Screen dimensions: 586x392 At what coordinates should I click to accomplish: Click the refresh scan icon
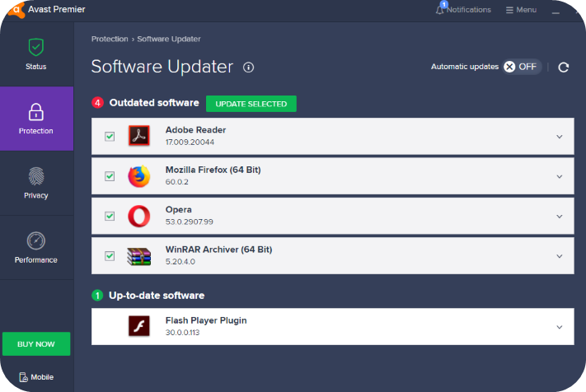(564, 68)
